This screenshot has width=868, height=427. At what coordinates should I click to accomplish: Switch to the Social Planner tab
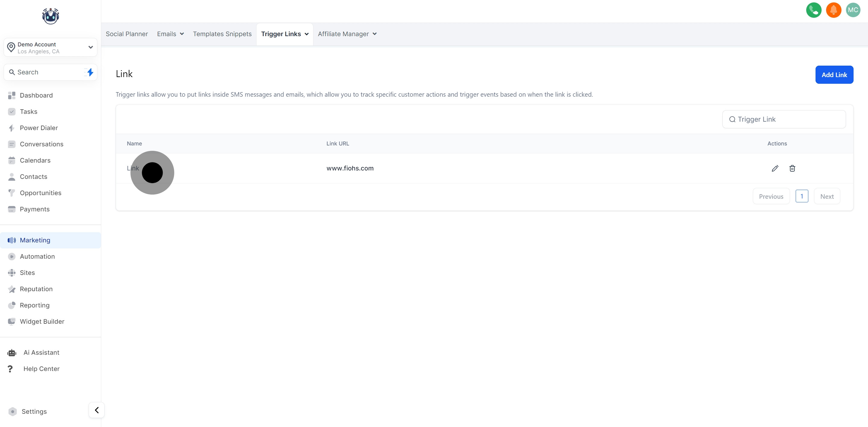[127, 34]
